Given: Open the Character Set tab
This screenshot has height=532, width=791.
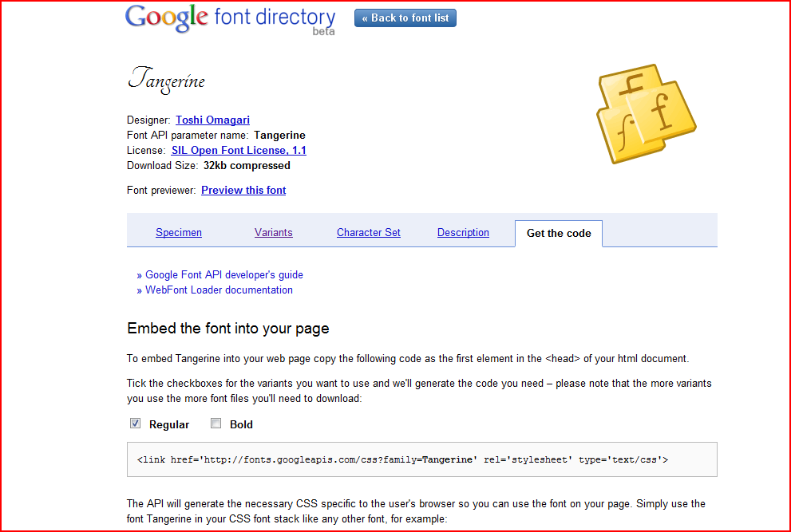Looking at the screenshot, I should (x=368, y=232).
